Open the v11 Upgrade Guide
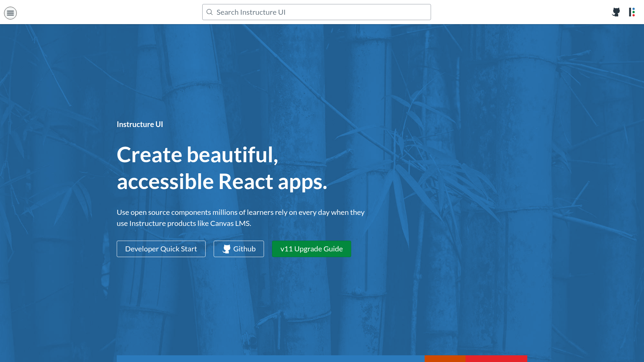 pos(312,249)
